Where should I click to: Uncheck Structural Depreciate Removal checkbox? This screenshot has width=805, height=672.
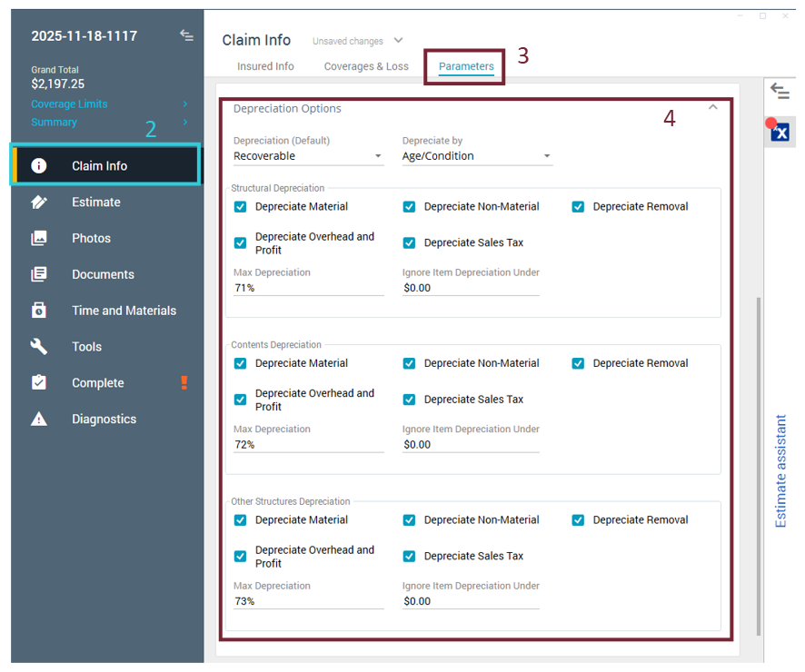(578, 207)
